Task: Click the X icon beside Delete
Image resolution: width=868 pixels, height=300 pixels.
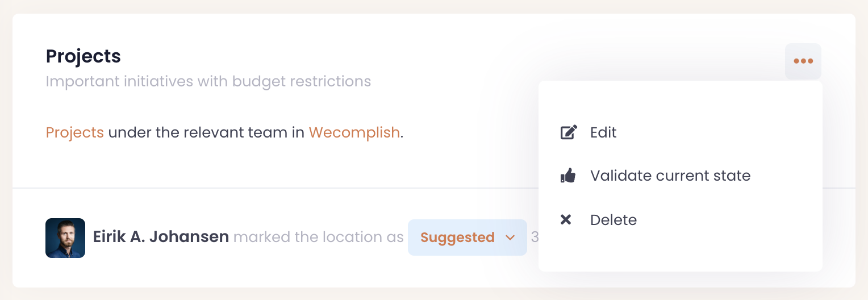Action: (x=566, y=220)
